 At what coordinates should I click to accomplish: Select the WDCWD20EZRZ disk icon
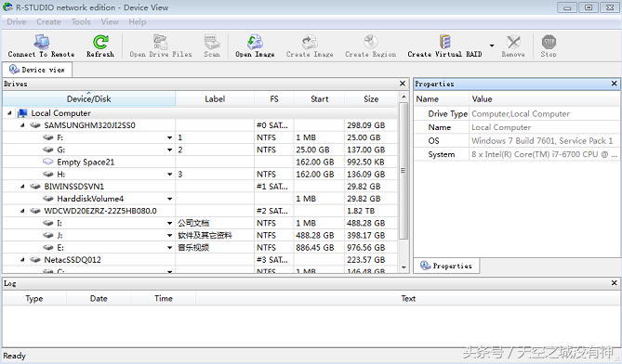pos(35,211)
